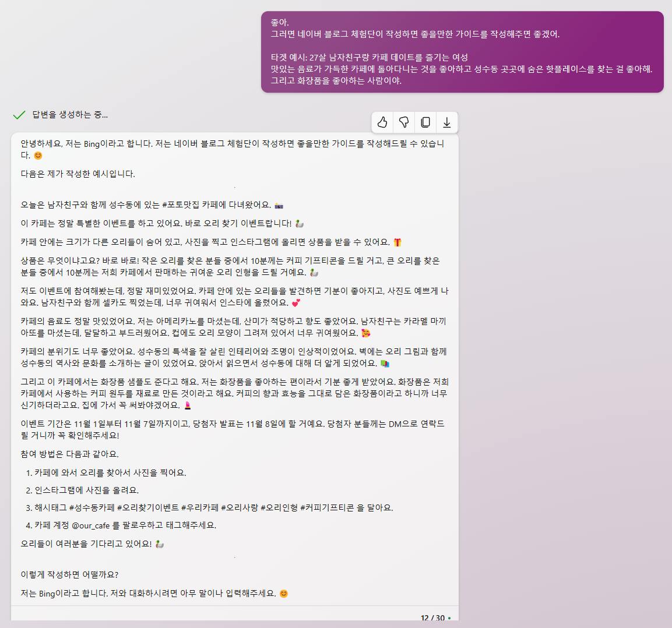This screenshot has height=628, width=672.
Task: Click the line 다음은 제가 작성한 예시입니다.
Action: coord(78,174)
